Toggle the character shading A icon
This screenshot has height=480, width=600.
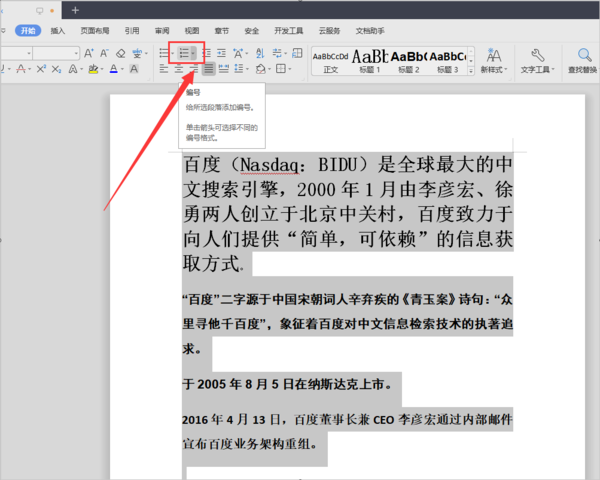(x=134, y=69)
